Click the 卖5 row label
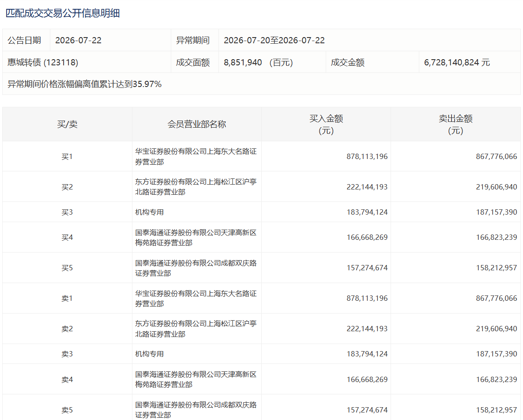The height and width of the screenshot is (420, 523). click(67, 410)
